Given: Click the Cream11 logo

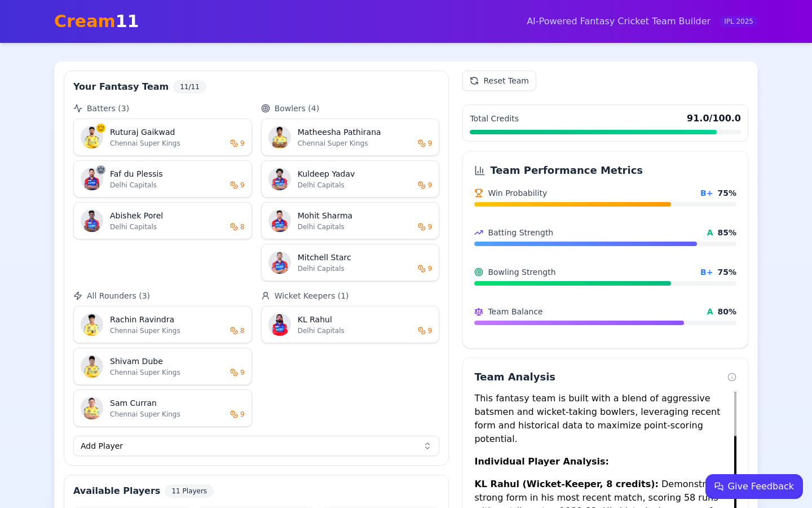Looking at the screenshot, I should tap(96, 21).
